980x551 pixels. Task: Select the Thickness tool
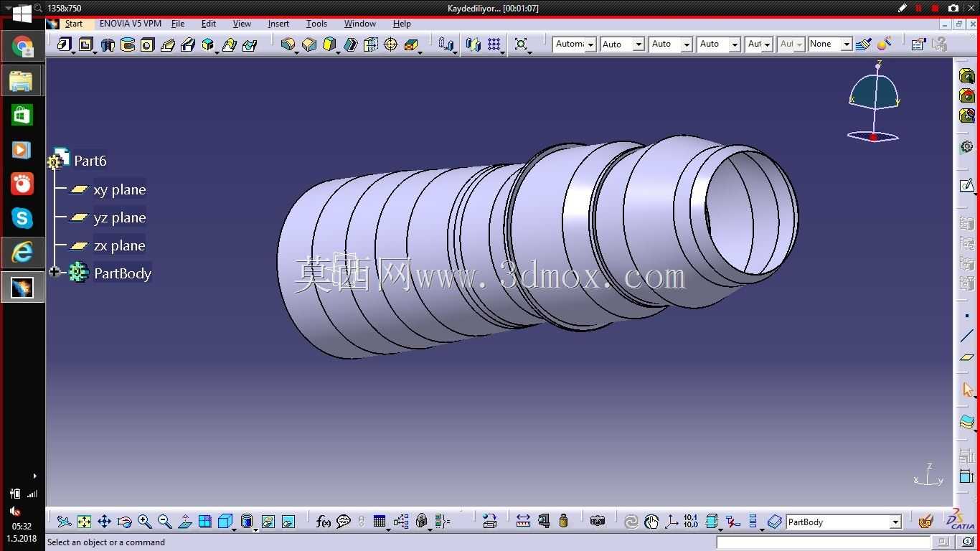pos(370,44)
